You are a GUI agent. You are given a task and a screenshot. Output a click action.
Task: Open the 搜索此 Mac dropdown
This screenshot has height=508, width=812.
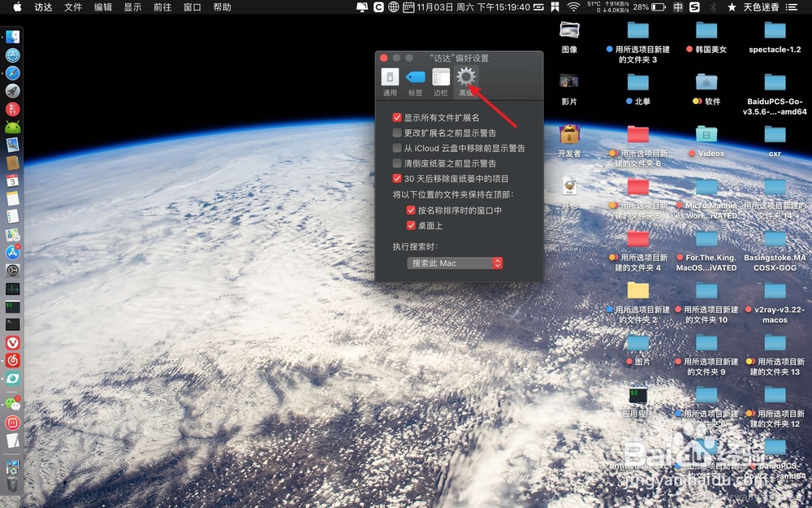click(x=454, y=263)
